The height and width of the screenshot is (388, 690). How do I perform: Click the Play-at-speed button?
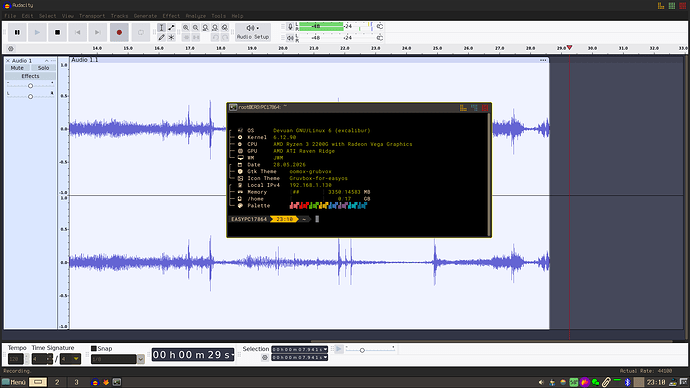338,349
